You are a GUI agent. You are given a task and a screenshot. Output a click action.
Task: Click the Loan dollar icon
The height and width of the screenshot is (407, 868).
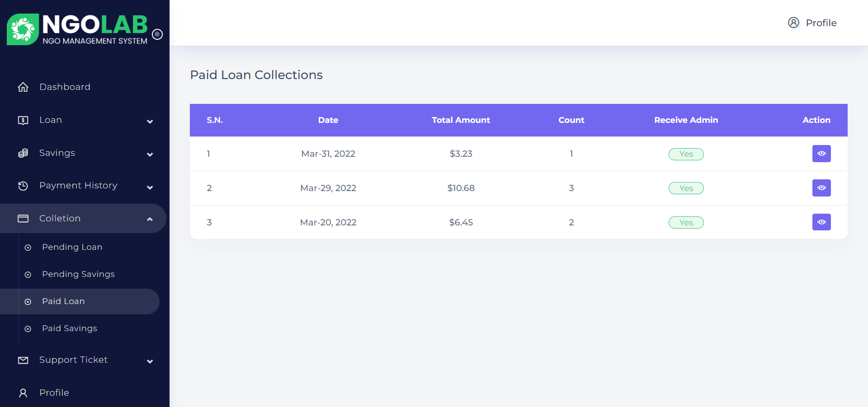(x=23, y=120)
